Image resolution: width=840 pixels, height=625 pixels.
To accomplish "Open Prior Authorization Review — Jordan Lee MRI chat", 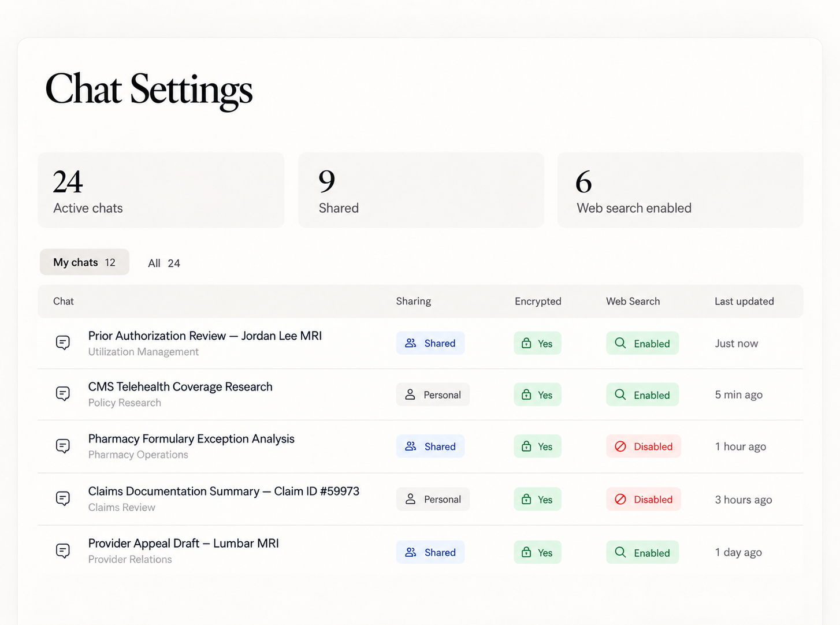I will (205, 336).
